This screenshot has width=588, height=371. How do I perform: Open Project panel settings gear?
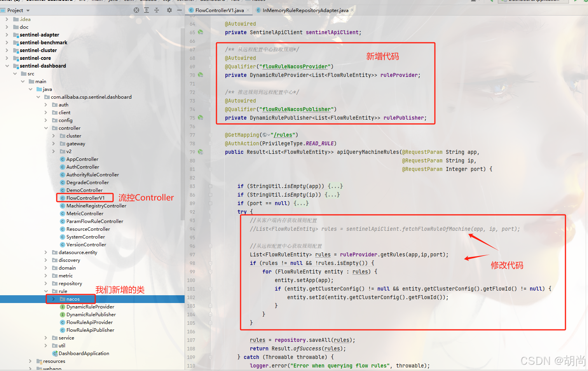(169, 10)
